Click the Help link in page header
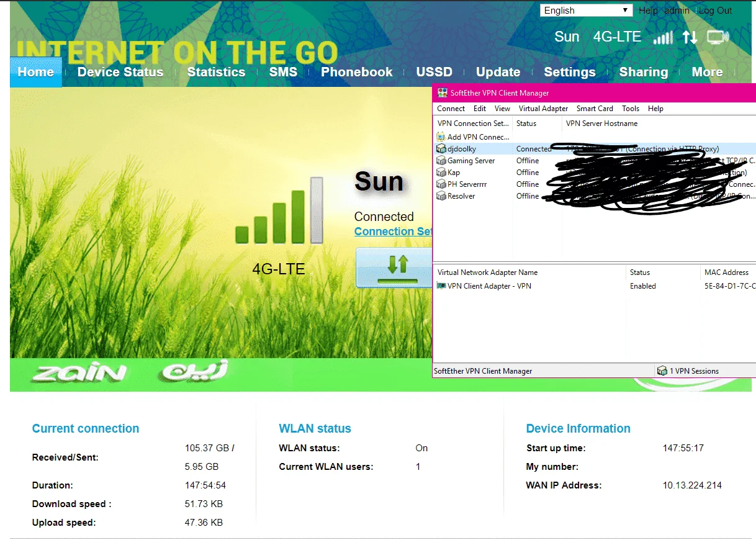This screenshot has height=540, width=756. pos(648,11)
